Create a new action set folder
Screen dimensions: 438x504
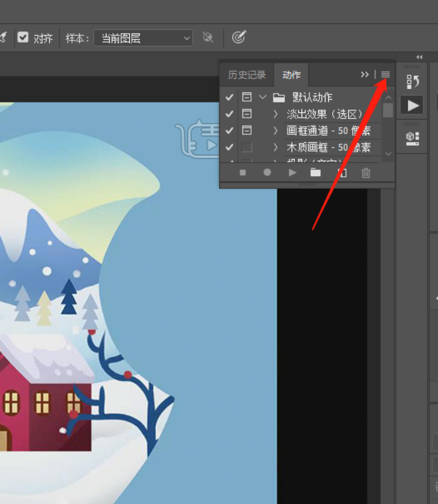click(316, 173)
